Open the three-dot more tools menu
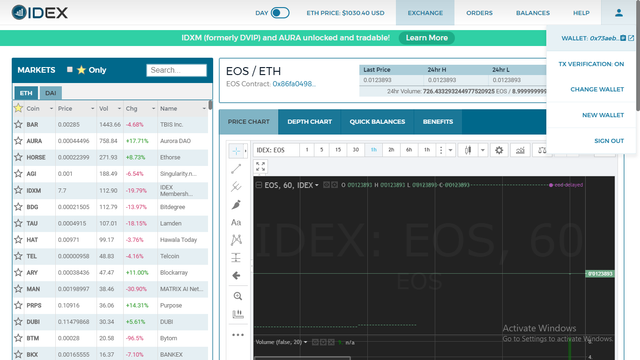The height and width of the screenshot is (360, 640). [238, 335]
